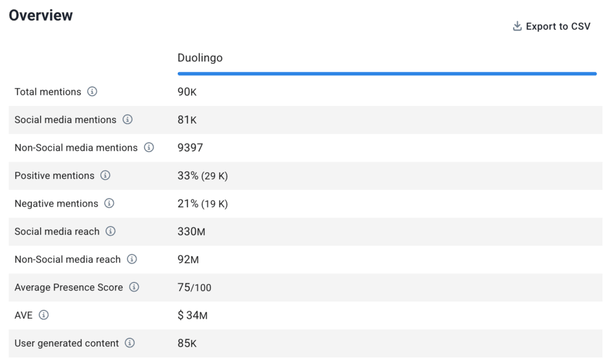Click the info icon next to Non-Social media mentions
This screenshot has height=364, width=613.
(x=149, y=148)
